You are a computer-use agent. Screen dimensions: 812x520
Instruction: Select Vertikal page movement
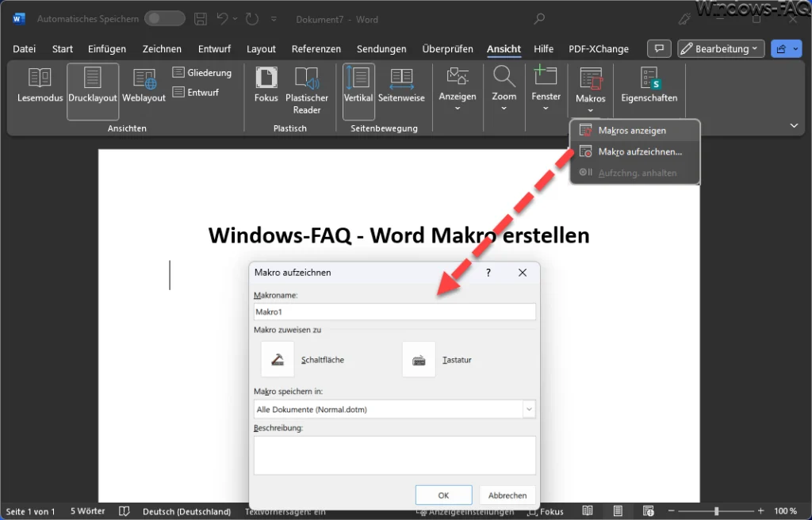[358, 91]
